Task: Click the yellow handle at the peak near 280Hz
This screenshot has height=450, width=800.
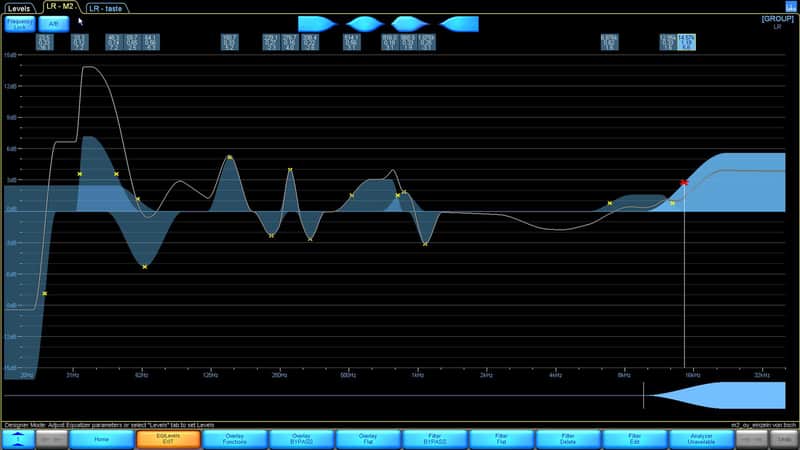Action: (290, 170)
